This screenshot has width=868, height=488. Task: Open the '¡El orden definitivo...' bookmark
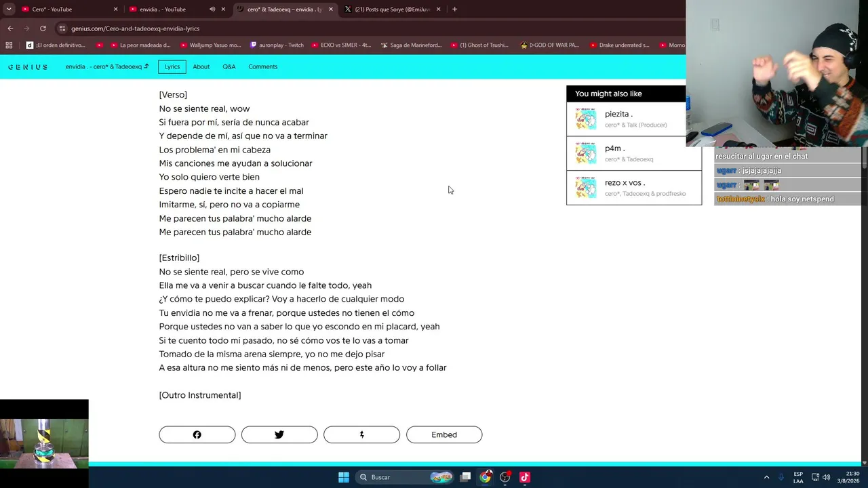[x=56, y=45]
